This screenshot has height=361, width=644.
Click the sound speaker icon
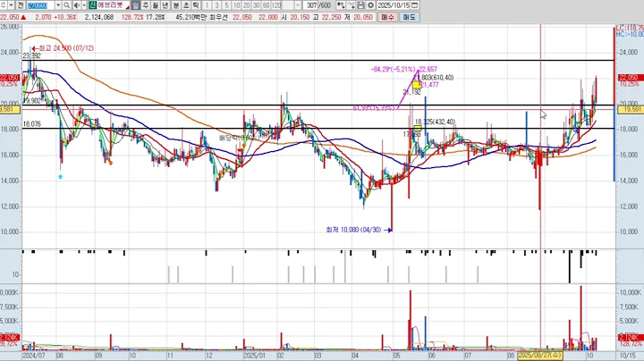(x=77, y=5)
